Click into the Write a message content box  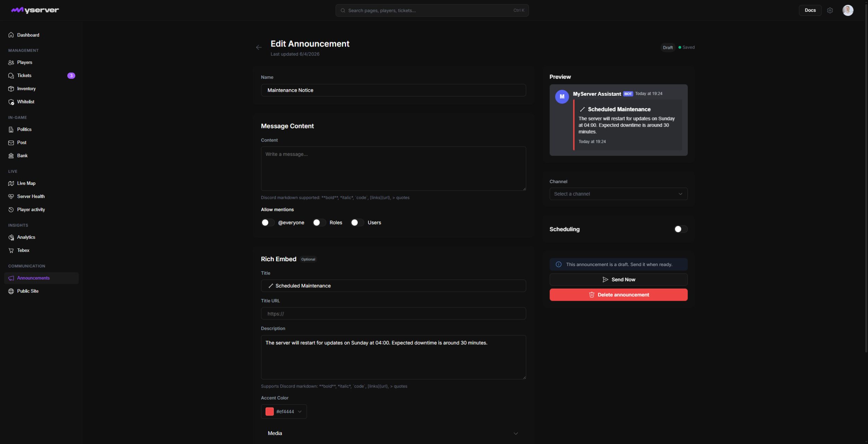[393, 169]
